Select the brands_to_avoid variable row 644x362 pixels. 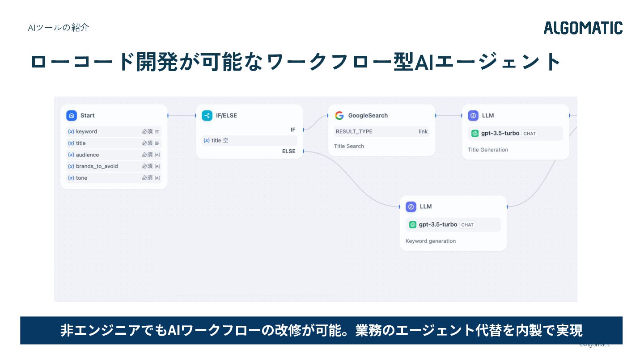[114, 166]
